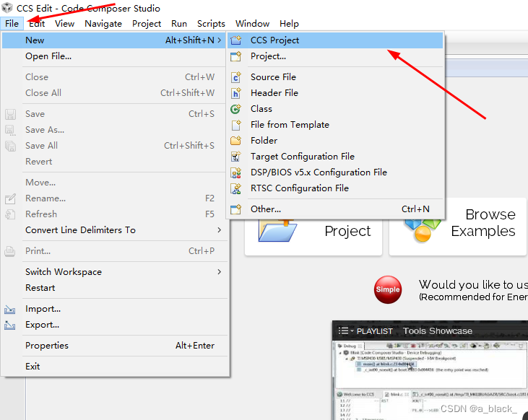Click Restart in the File menu
Screen dimensions: 528x420
tap(115, 288)
